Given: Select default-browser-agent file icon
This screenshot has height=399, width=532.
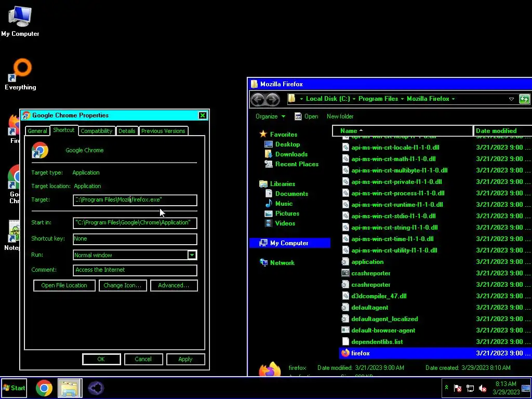Looking at the screenshot, I should 345,330.
